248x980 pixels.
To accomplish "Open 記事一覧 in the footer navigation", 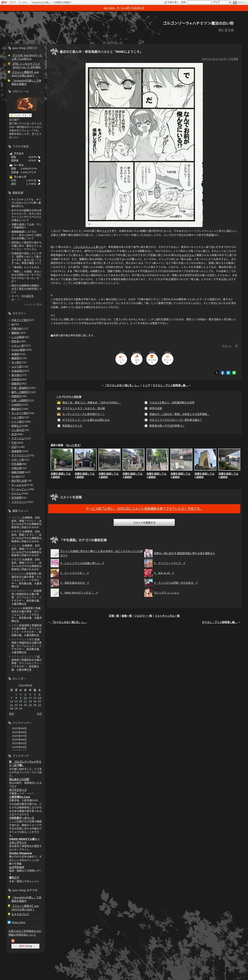I will (x=114, y=616).
